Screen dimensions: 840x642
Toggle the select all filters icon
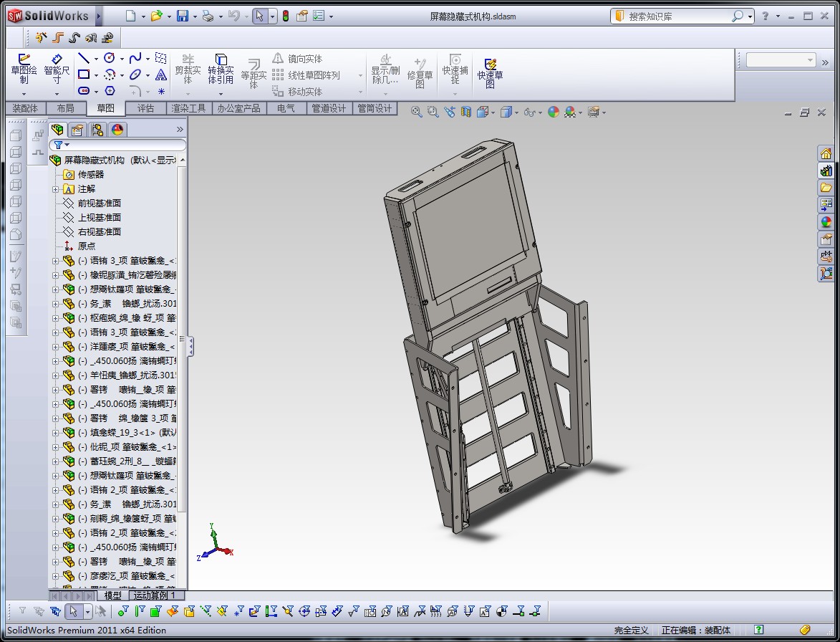pos(56,611)
